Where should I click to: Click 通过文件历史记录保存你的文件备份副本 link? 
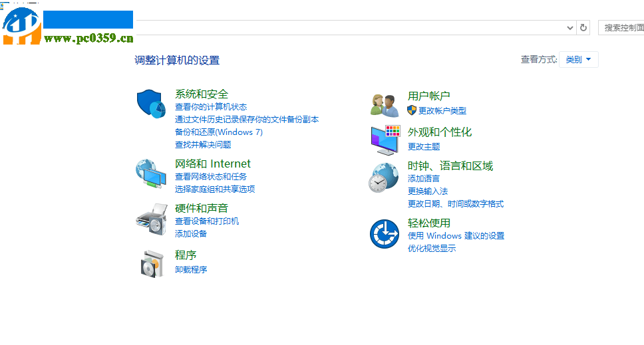[247, 120]
